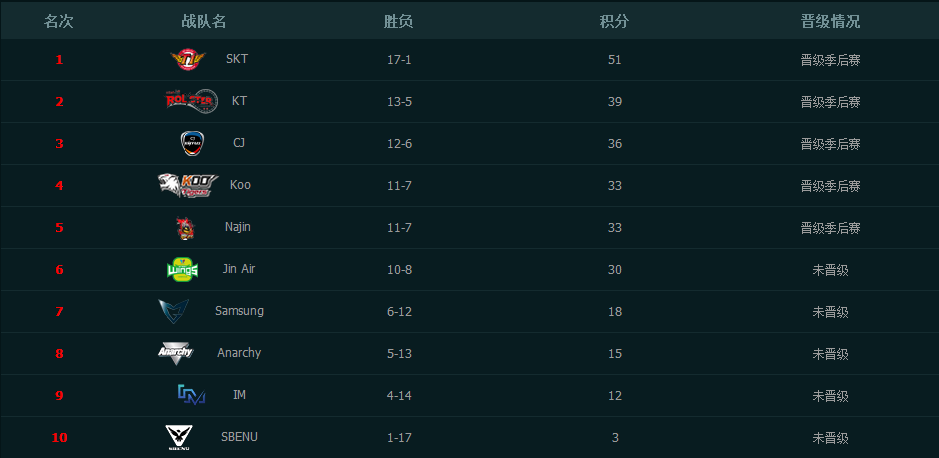Image resolution: width=939 pixels, height=458 pixels.
Task: Click the IM team logo
Action: (191, 395)
